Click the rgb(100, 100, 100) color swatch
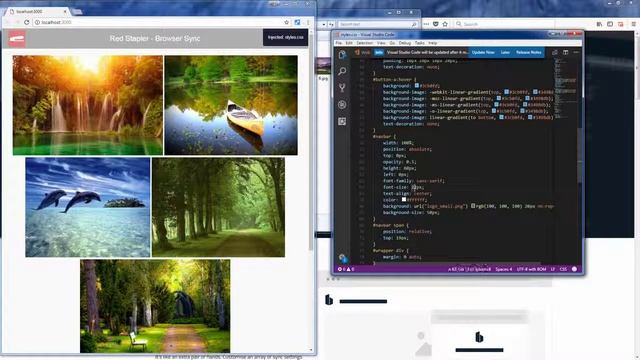This screenshot has height=360, width=640. [x=473, y=206]
